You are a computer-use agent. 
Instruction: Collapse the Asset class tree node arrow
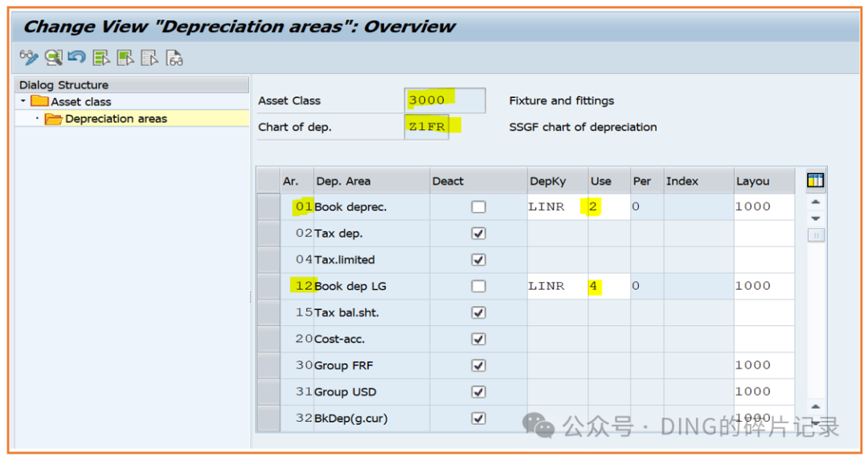23,101
